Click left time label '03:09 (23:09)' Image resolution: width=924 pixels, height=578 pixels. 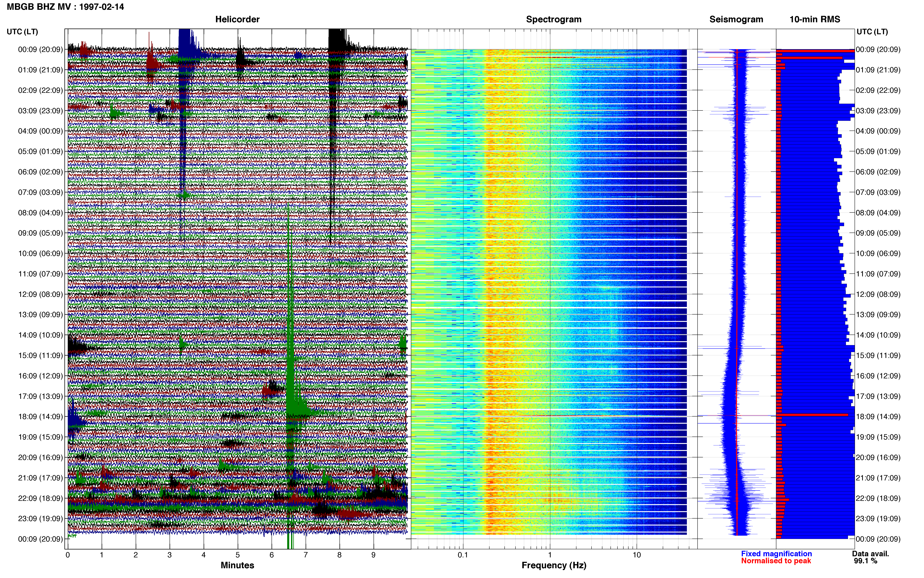(x=41, y=111)
